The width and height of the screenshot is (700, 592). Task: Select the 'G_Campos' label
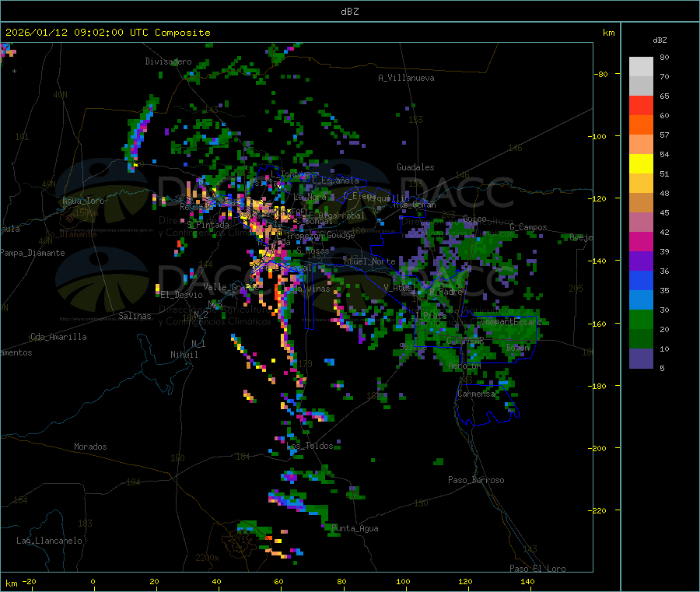(x=529, y=227)
